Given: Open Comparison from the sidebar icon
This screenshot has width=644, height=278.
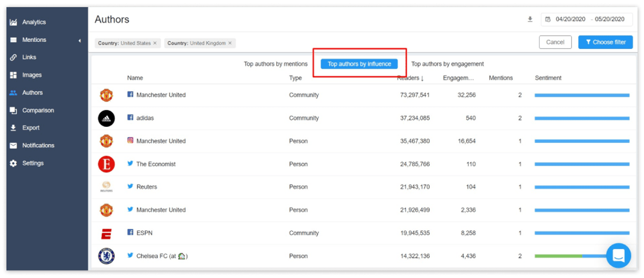Looking at the screenshot, I should point(13,110).
